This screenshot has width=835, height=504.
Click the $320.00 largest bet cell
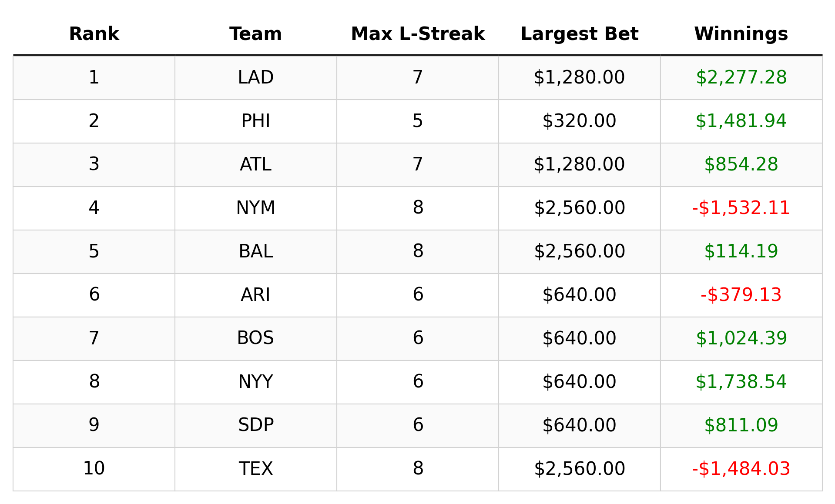coord(579,121)
